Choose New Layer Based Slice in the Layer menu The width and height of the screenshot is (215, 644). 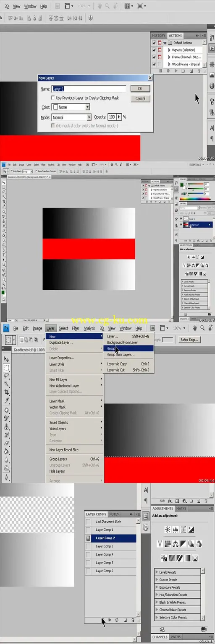click(x=75, y=450)
